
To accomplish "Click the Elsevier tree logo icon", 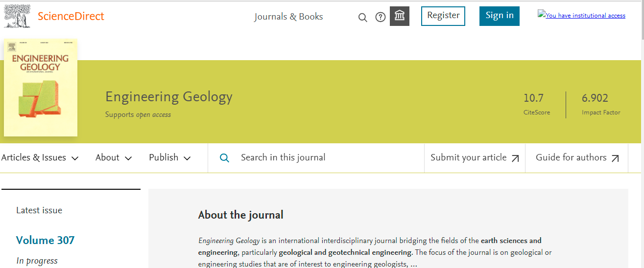I will click(x=16, y=16).
